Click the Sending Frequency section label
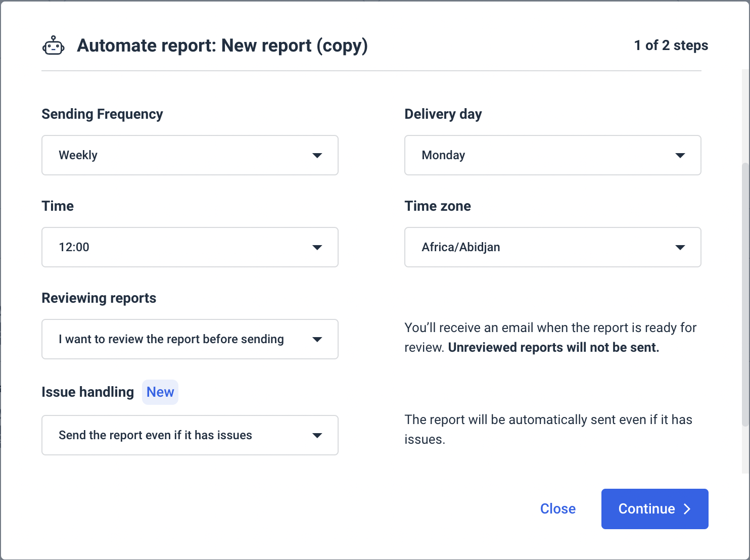The height and width of the screenshot is (560, 750). 102,114
